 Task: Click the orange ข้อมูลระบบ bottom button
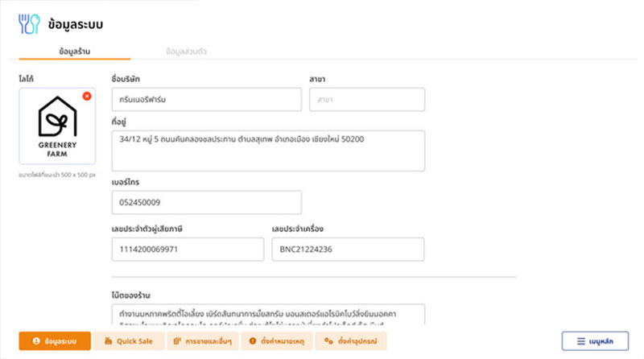pos(55,341)
